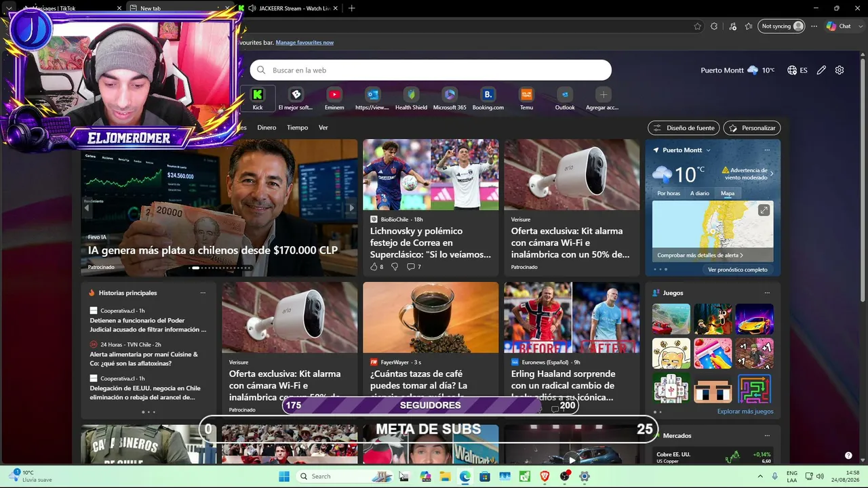Open weather card more options menu

coord(767,150)
